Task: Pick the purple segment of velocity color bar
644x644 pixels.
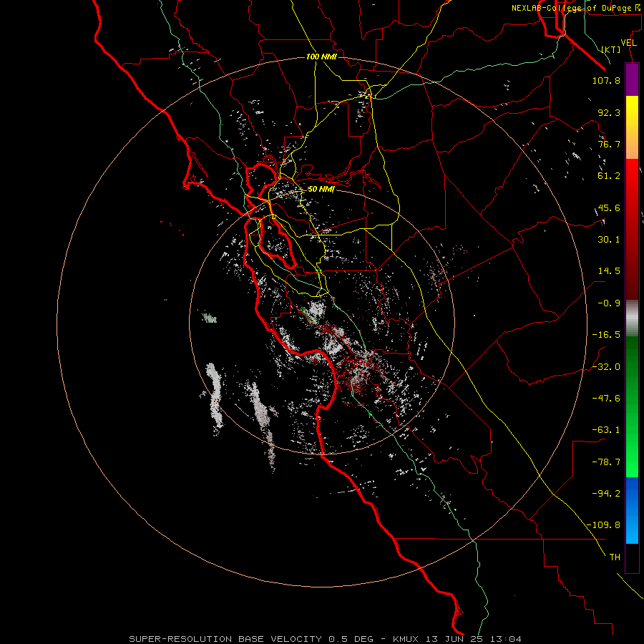Action: coord(632,79)
